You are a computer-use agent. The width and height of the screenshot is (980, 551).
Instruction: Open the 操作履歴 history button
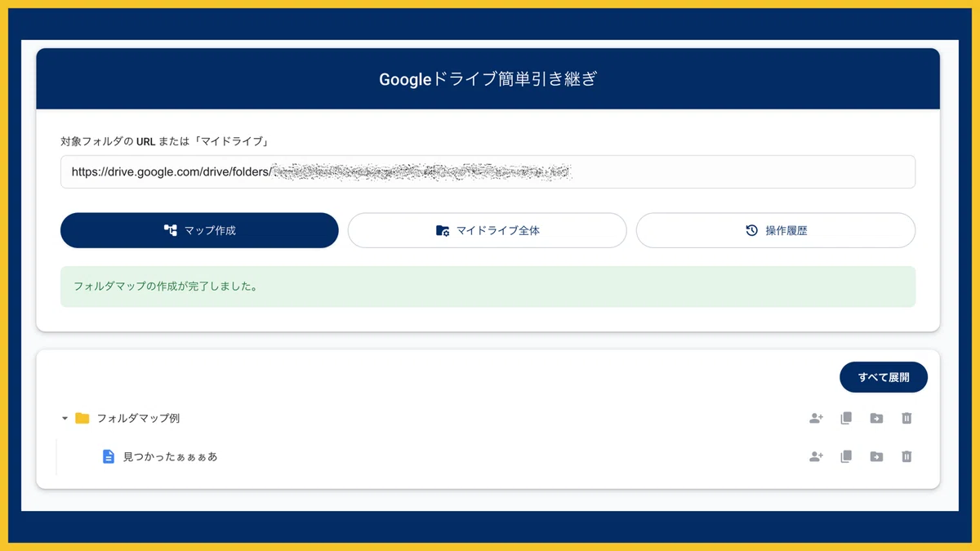[x=776, y=230]
